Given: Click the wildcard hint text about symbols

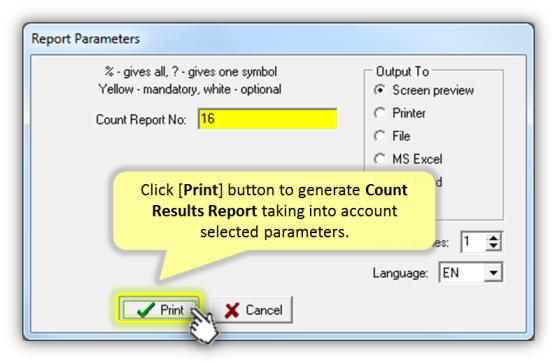Looking at the screenshot, I should coord(191,72).
